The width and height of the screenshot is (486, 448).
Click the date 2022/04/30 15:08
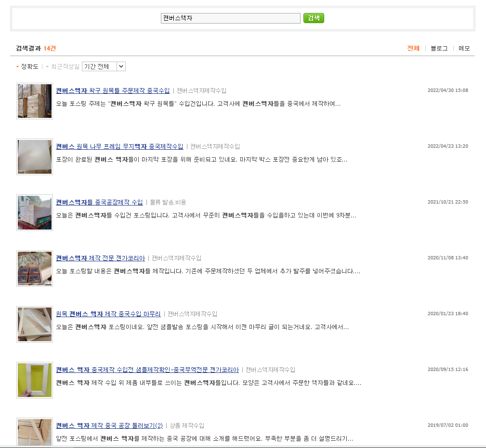[x=448, y=90]
